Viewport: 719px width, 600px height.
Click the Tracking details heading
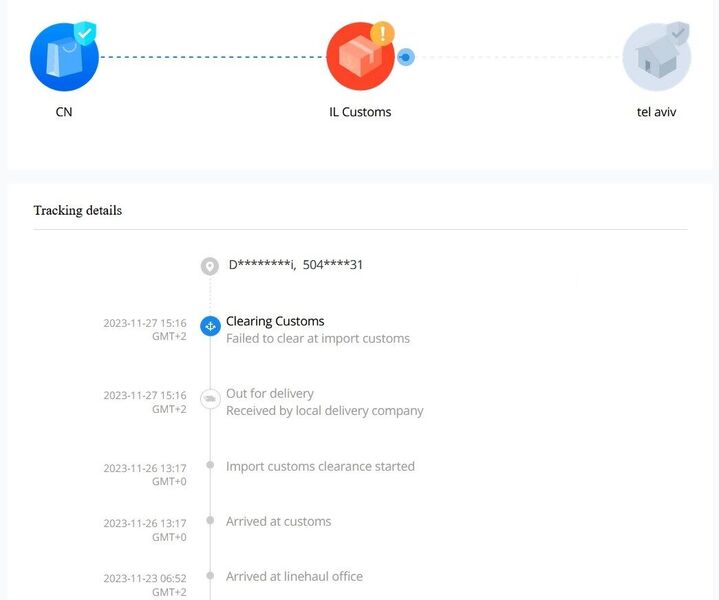point(78,211)
